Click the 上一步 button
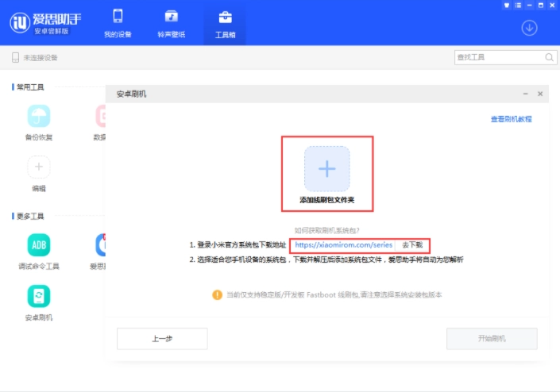Image resolution: width=560 pixels, height=392 pixels. (162, 338)
